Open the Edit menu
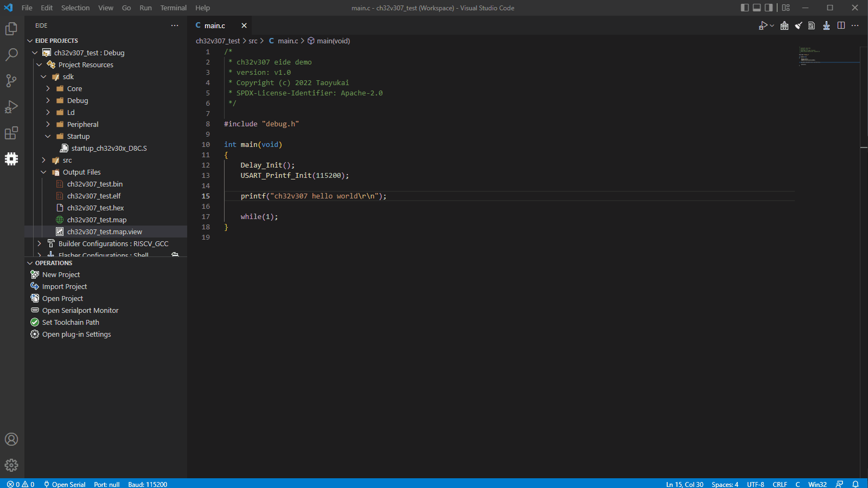 click(47, 8)
